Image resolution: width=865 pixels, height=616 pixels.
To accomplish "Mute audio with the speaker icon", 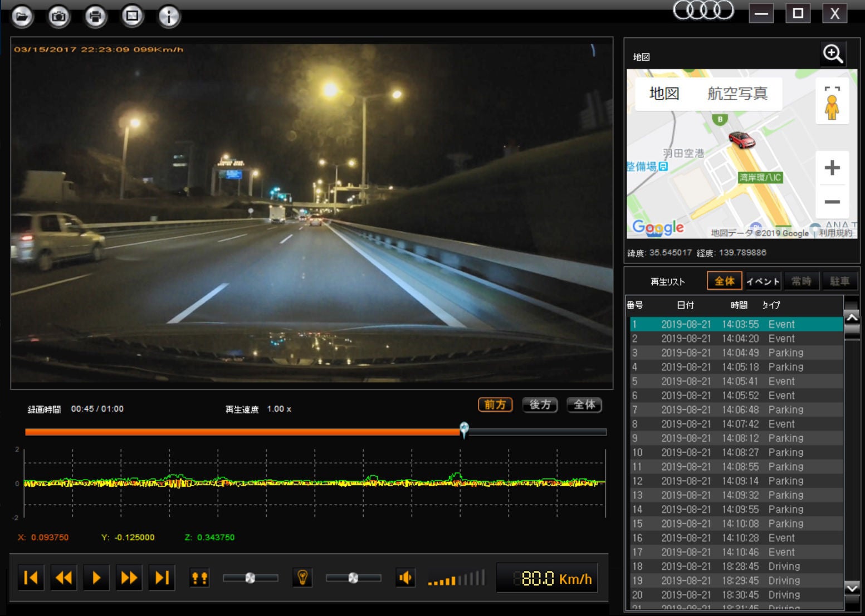I will [x=406, y=578].
